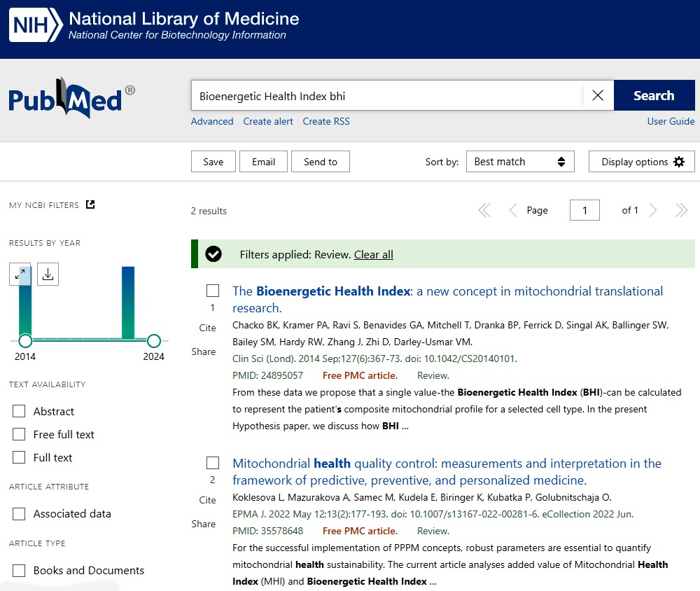Viewport: 700px width, 591px height.
Task: Check the Free full text filter
Action: point(19,435)
